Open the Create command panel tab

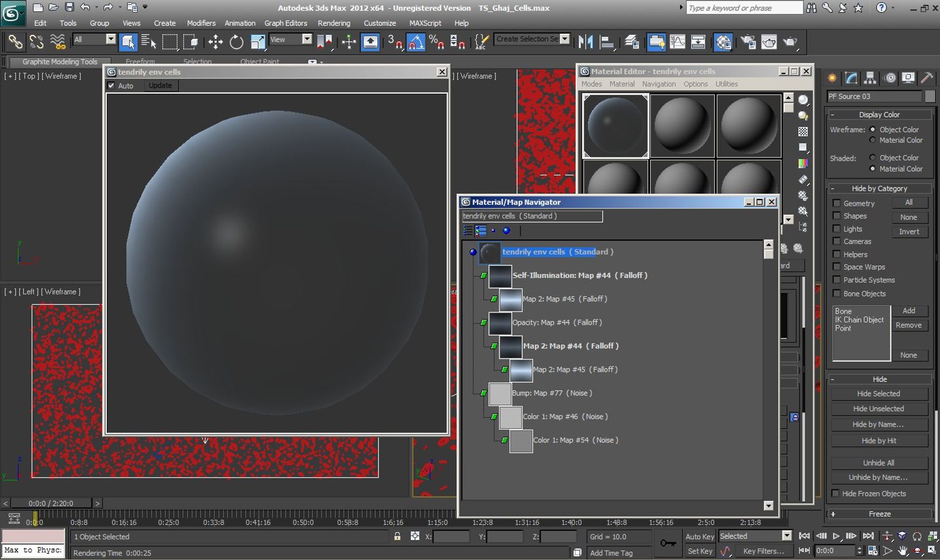[x=832, y=78]
